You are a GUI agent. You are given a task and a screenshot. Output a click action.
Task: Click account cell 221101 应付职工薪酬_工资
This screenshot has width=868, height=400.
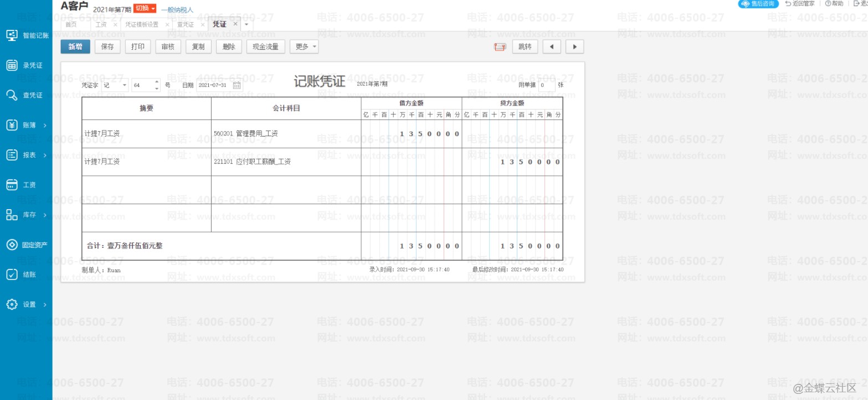286,162
